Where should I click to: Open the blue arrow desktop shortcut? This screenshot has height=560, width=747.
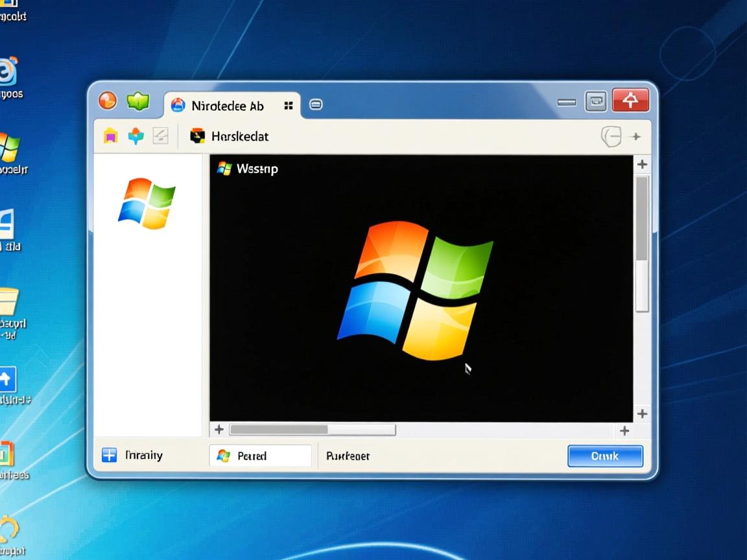tap(6, 379)
